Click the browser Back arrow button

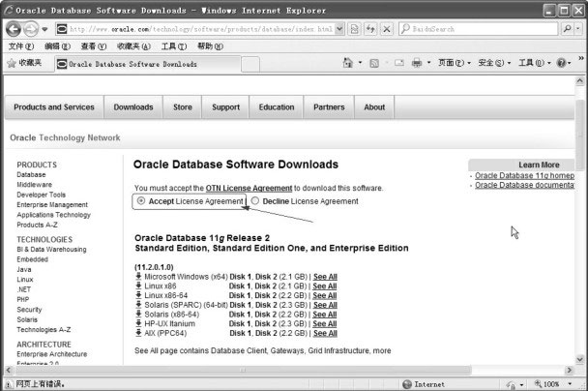(14, 29)
